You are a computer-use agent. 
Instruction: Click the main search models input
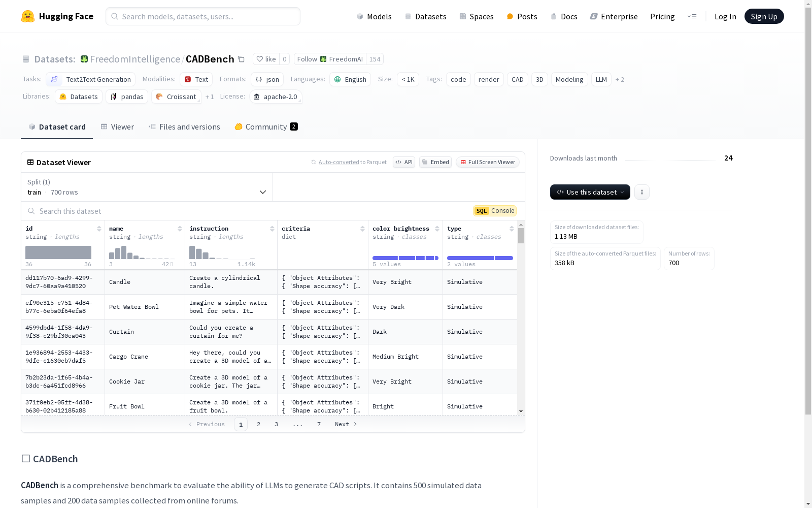(203, 16)
